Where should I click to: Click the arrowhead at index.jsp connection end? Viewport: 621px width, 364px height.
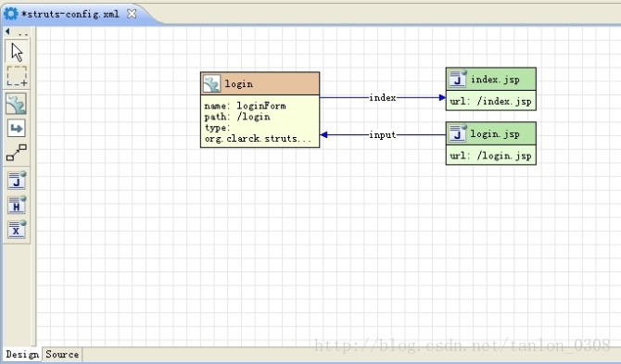(442, 97)
